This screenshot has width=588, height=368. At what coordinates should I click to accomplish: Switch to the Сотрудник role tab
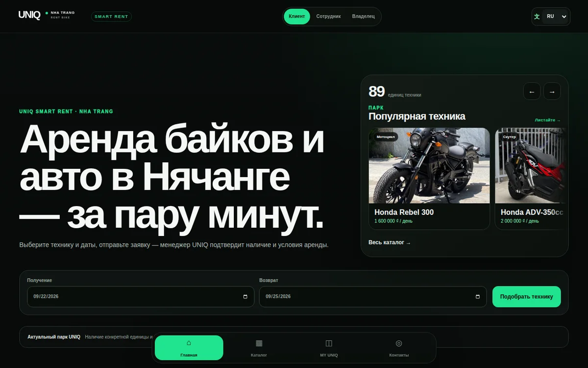pyautogui.click(x=329, y=16)
